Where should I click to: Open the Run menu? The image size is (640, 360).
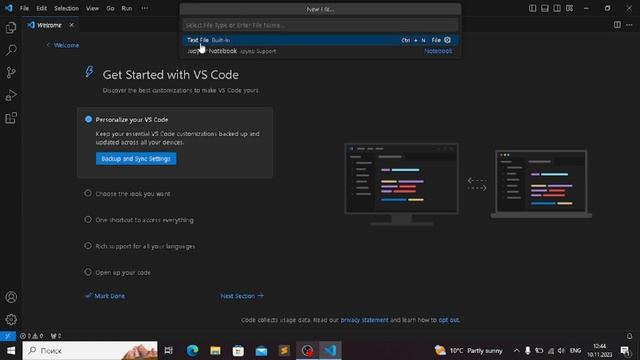(x=127, y=8)
